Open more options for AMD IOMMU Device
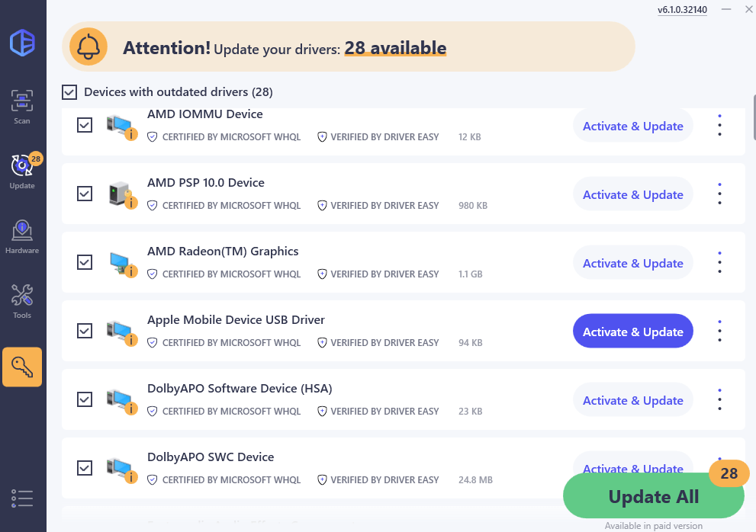Image resolution: width=756 pixels, height=532 pixels. (719, 126)
